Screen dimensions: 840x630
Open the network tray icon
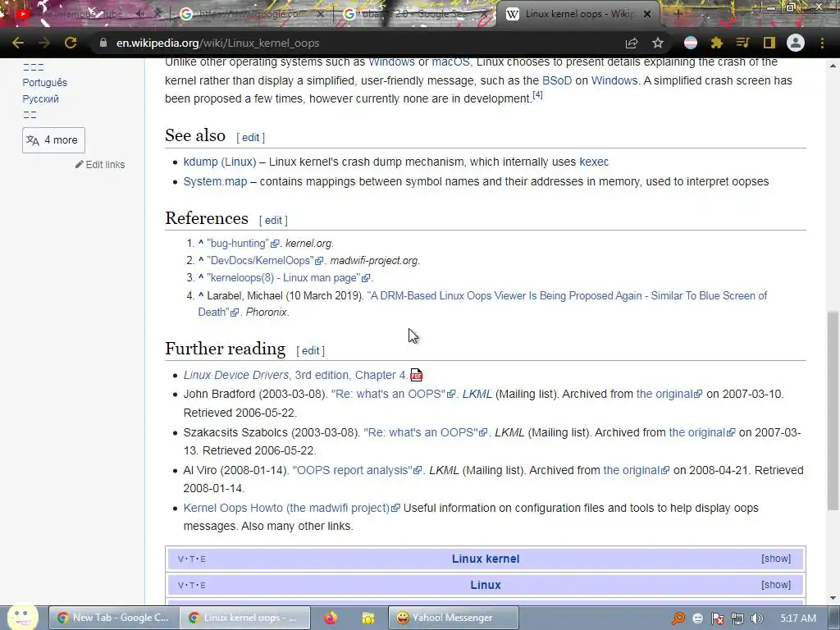(737, 619)
